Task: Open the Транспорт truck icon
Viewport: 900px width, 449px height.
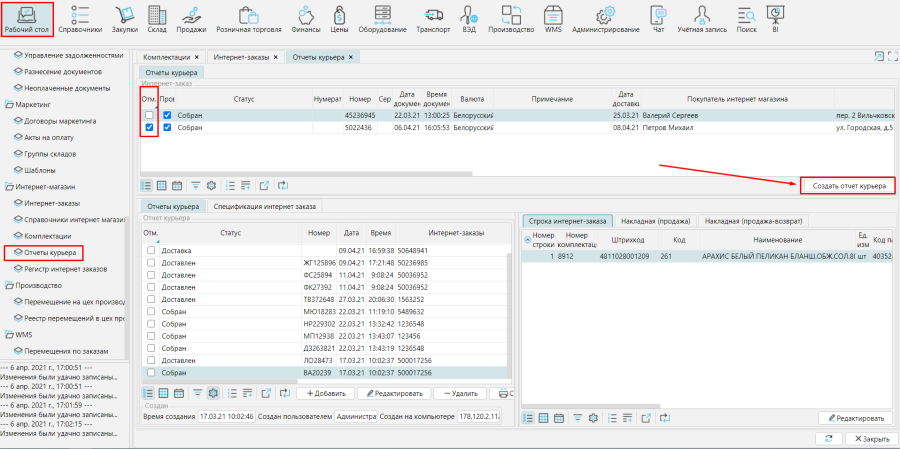Action: tap(433, 18)
